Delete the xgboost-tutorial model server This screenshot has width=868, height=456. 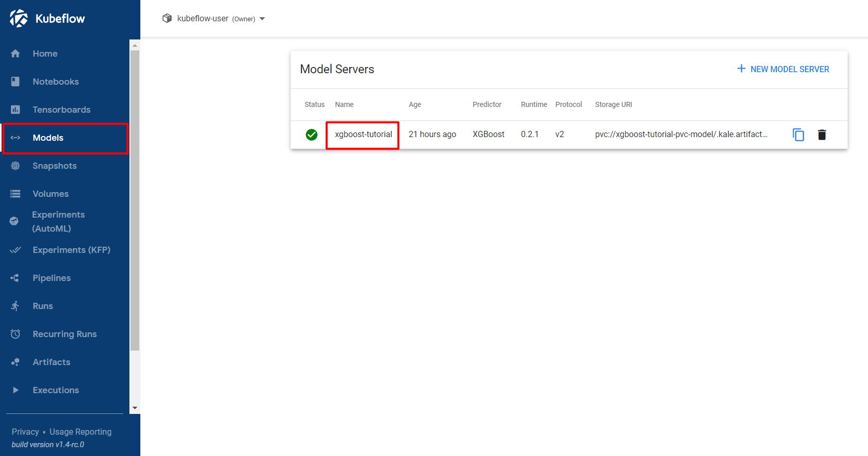[x=822, y=135]
